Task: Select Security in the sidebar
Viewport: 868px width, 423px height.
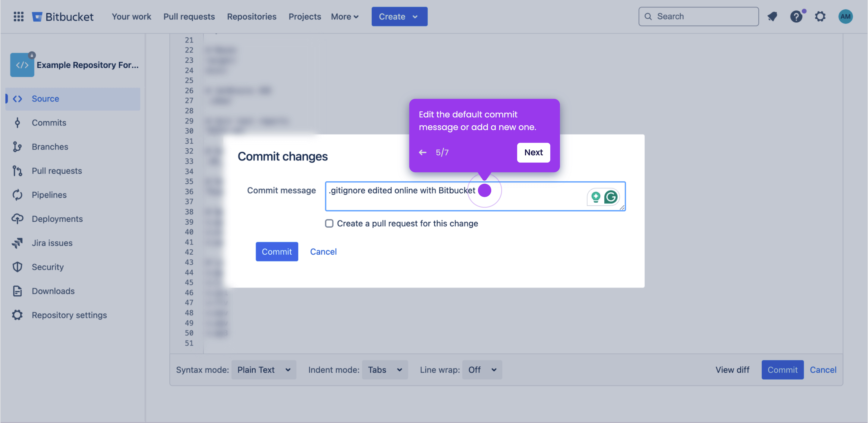Action: [x=73, y=267]
